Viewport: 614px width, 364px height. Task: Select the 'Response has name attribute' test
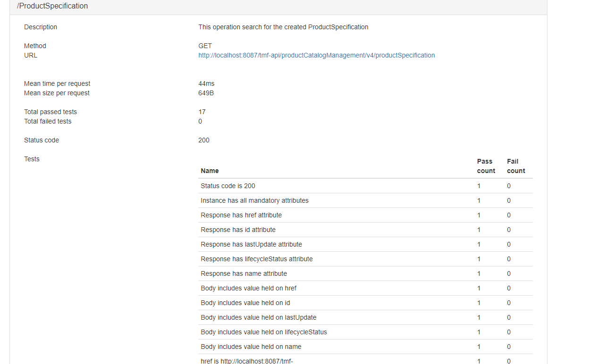point(244,273)
